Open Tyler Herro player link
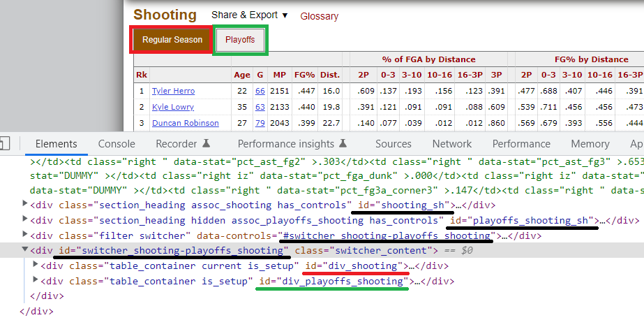This screenshot has width=644, height=320. [x=173, y=91]
